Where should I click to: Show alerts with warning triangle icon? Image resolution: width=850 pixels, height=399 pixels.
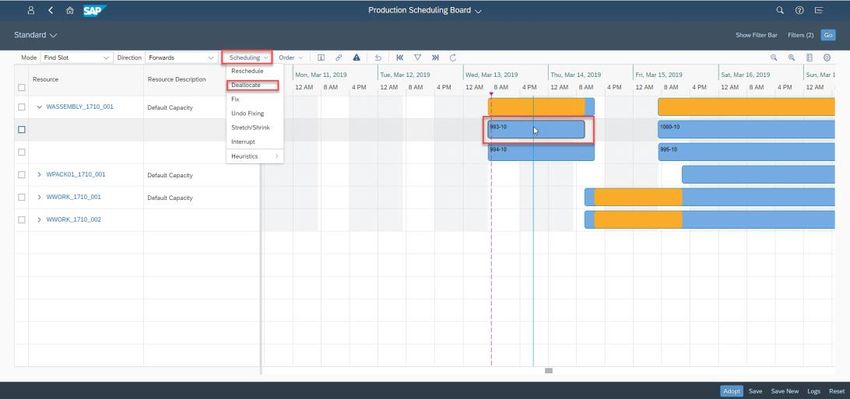pos(356,57)
